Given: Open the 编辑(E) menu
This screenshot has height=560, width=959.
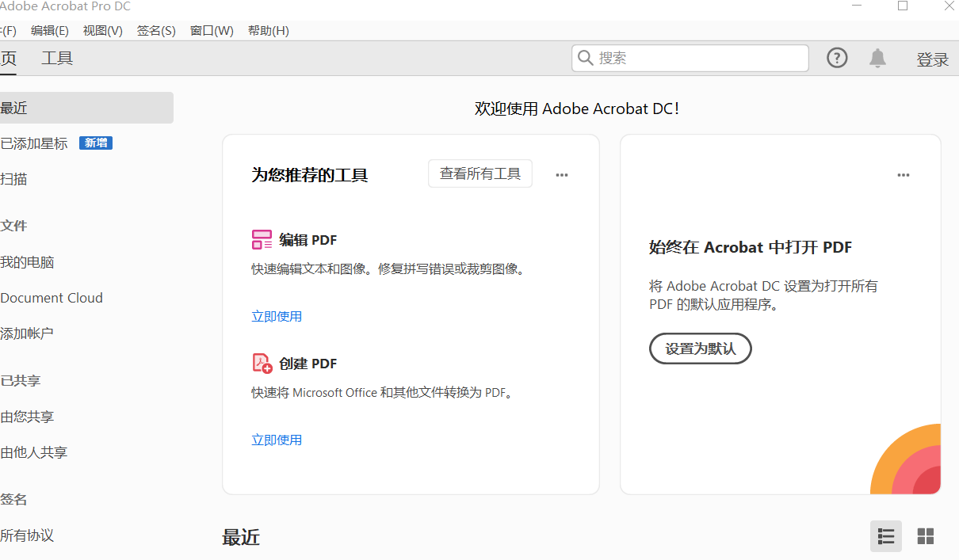Looking at the screenshot, I should 50,31.
